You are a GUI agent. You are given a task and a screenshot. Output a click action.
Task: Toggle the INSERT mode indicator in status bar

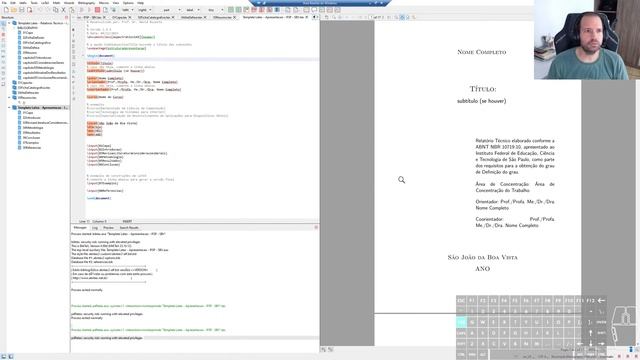pyautogui.click(x=127, y=221)
